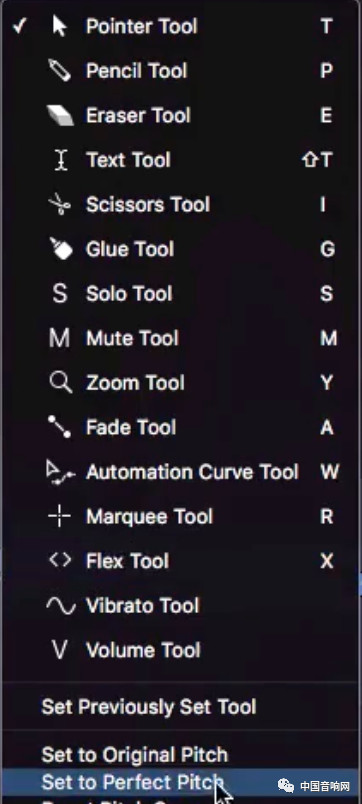Select the highlighted Set to Perfect Pitch
Screen dimensions: 362x804
[181, 782]
